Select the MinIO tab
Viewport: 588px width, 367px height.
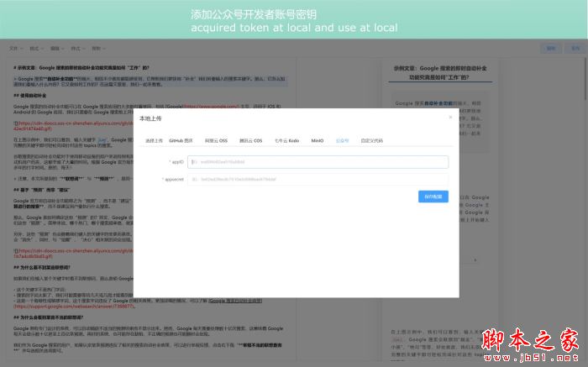click(318, 140)
